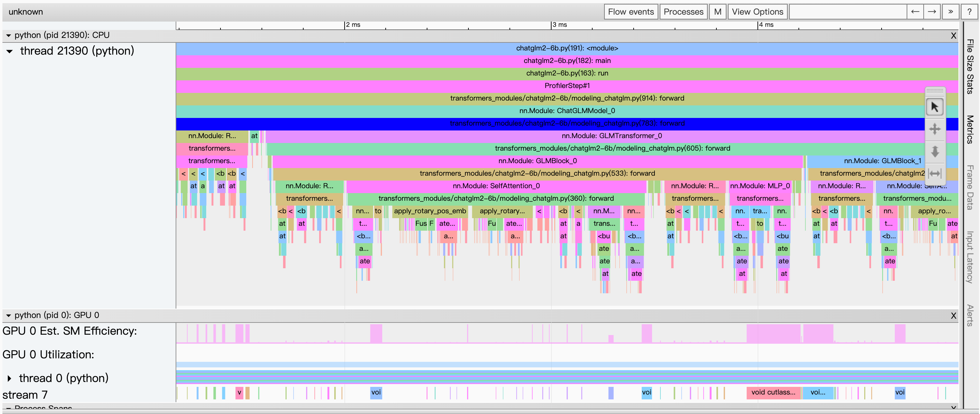980x414 pixels.
Task: Collapse the python pid 21390 CPU process
Action: tap(8, 35)
